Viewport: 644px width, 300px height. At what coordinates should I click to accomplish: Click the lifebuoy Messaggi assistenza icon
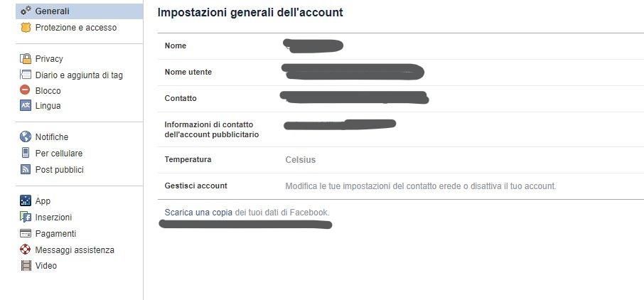tap(26, 250)
